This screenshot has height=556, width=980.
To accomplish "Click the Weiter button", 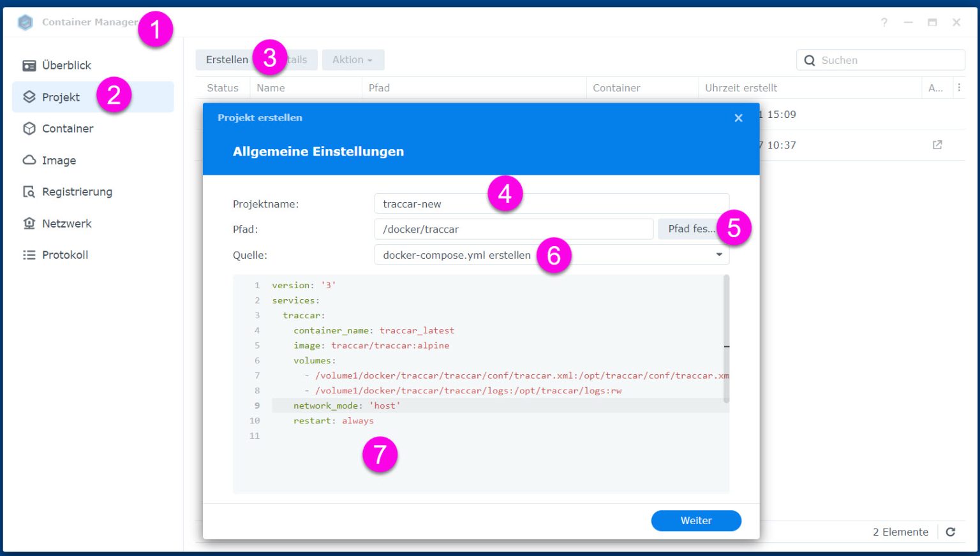I will 695,520.
